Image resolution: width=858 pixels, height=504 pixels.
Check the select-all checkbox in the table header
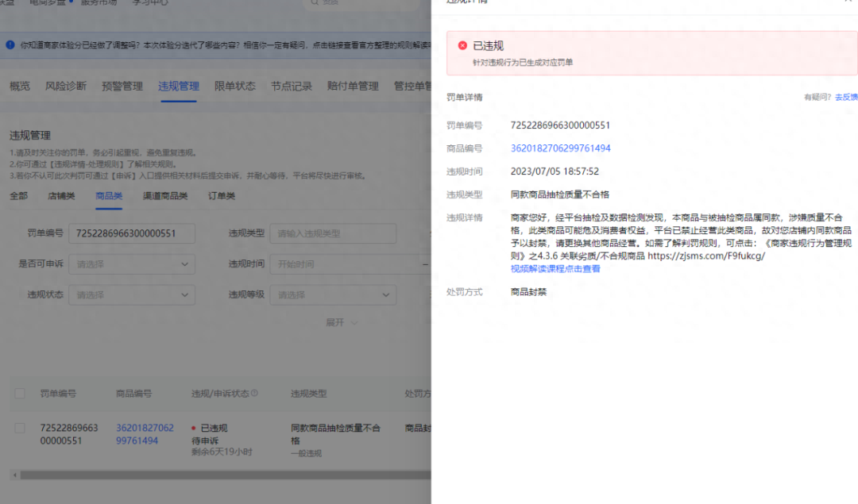[x=20, y=393]
